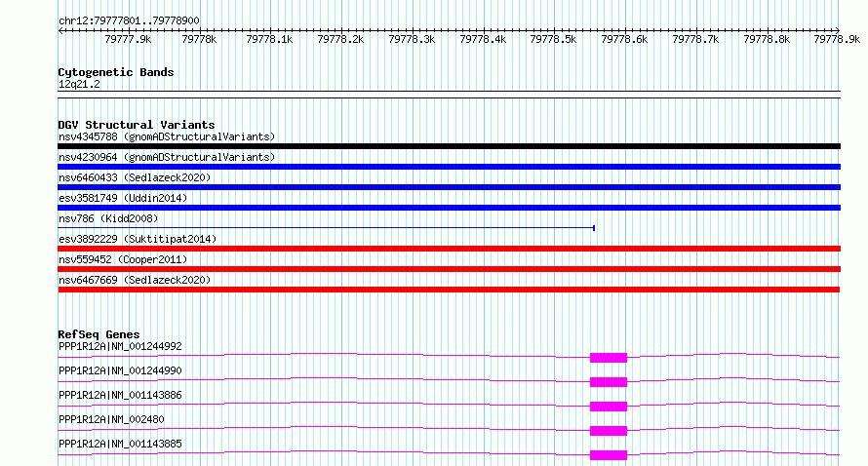The width and height of the screenshot is (868, 466).
Task: Click the magenta exon of NM_001143886
Action: point(609,407)
